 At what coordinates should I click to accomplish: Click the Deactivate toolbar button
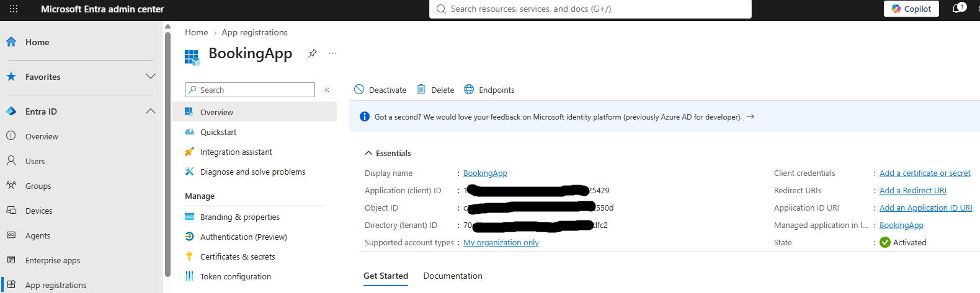380,90
